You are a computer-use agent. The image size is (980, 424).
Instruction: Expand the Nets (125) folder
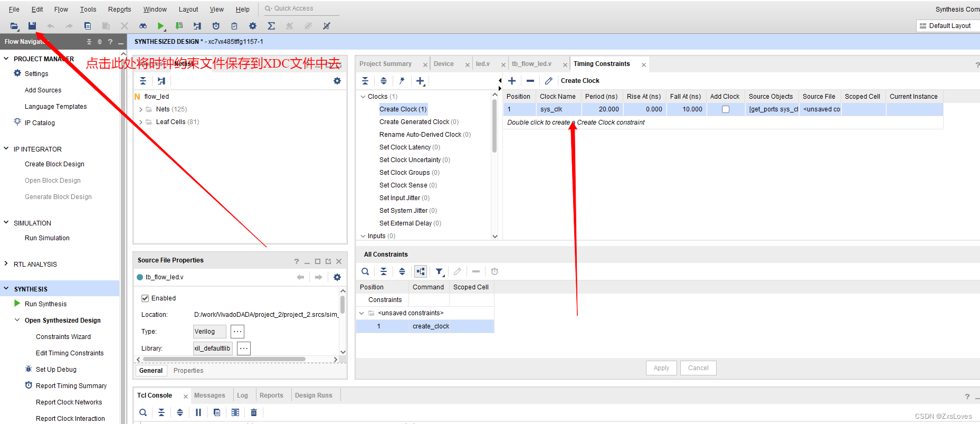tap(141, 109)
